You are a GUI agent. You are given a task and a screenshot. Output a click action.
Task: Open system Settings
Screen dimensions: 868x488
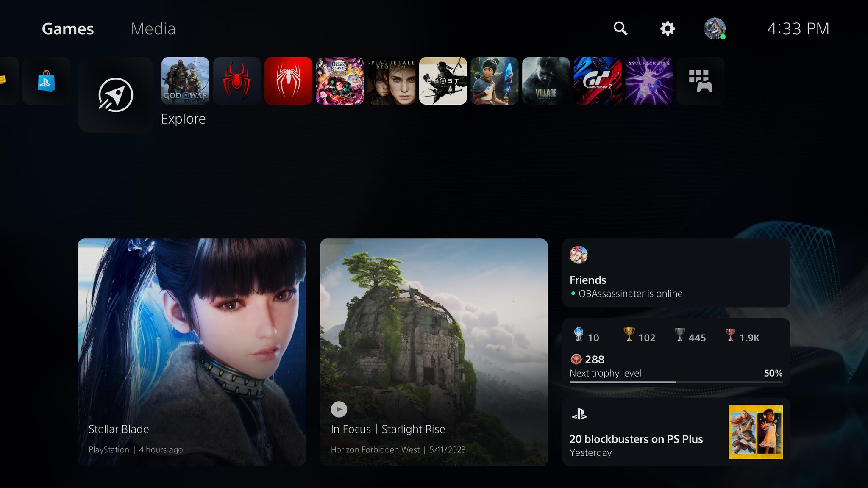[667, 28]
